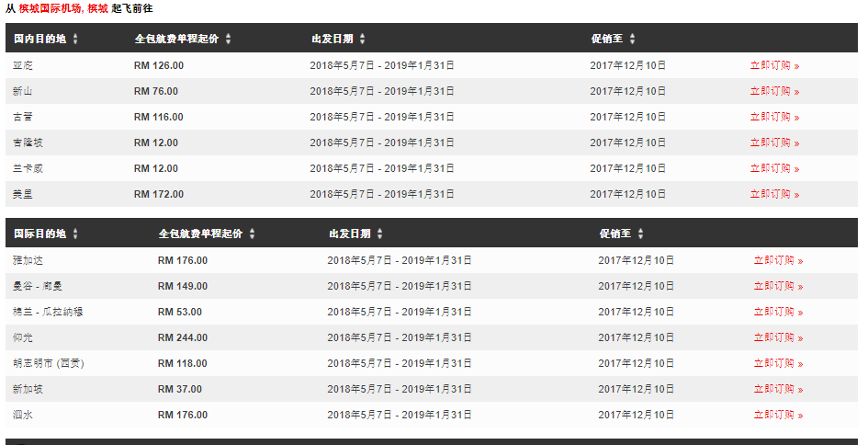868x445 pixels.
Task: Click 立即订购 for 曼谷 - 廊曼
Action: point(778,287)
